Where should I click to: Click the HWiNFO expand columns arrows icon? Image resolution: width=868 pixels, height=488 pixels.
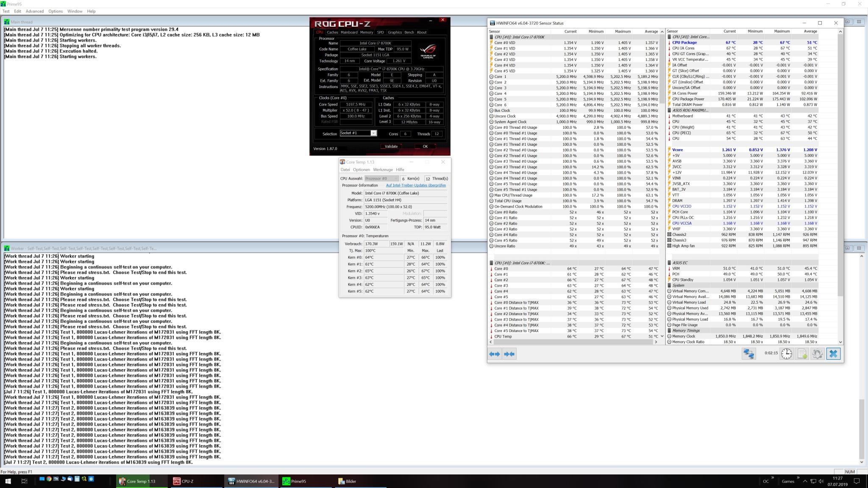pos(495,354)
